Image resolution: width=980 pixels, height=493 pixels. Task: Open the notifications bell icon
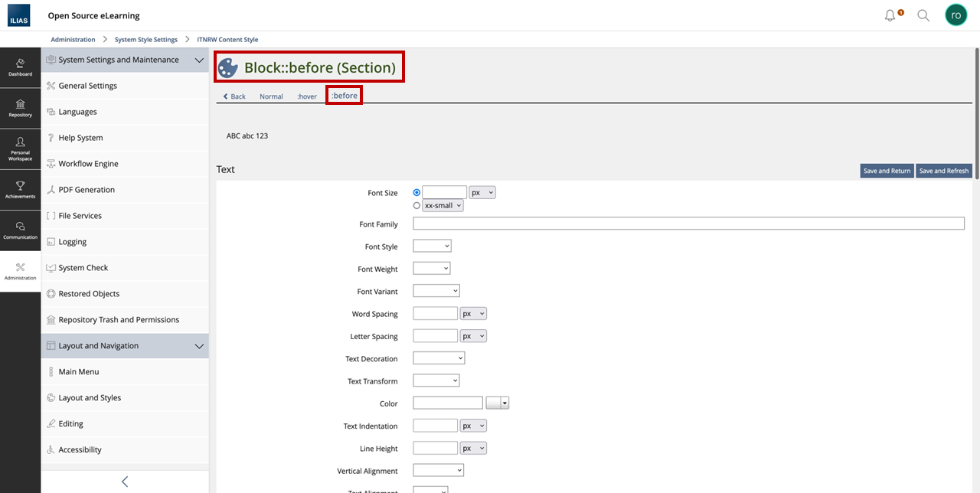pos(890,15)
